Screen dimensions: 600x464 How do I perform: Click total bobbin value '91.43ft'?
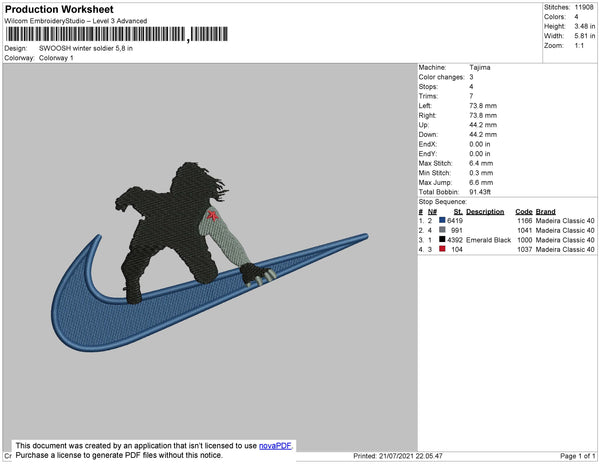pos(480,192)
